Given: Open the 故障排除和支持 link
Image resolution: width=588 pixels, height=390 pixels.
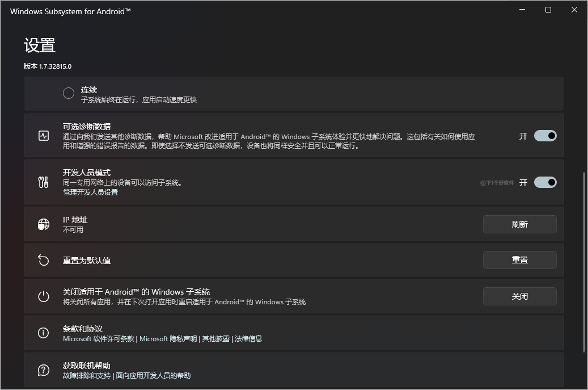Looking at the screenshot, I should point(87,376).
